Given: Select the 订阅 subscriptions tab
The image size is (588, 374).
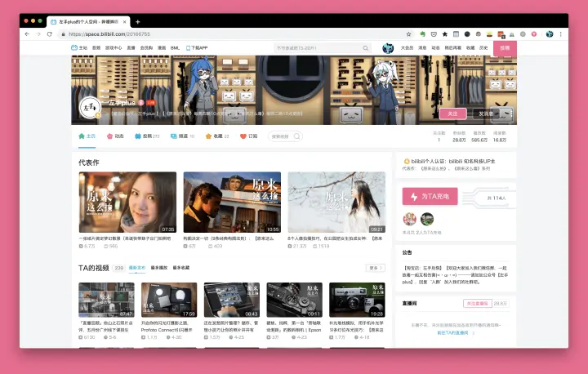Looking at the screenshot, I should coord(248,136).
